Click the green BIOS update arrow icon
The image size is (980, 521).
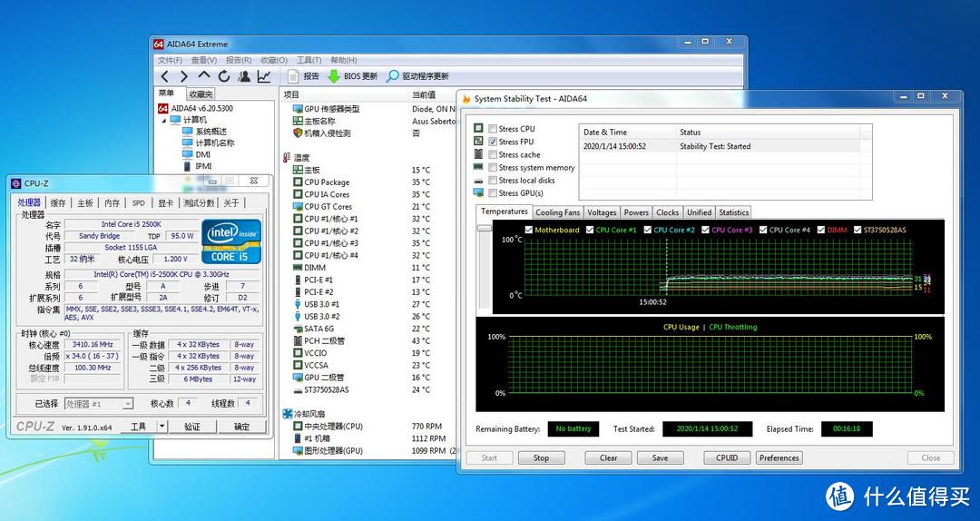[x=334, y=76]
